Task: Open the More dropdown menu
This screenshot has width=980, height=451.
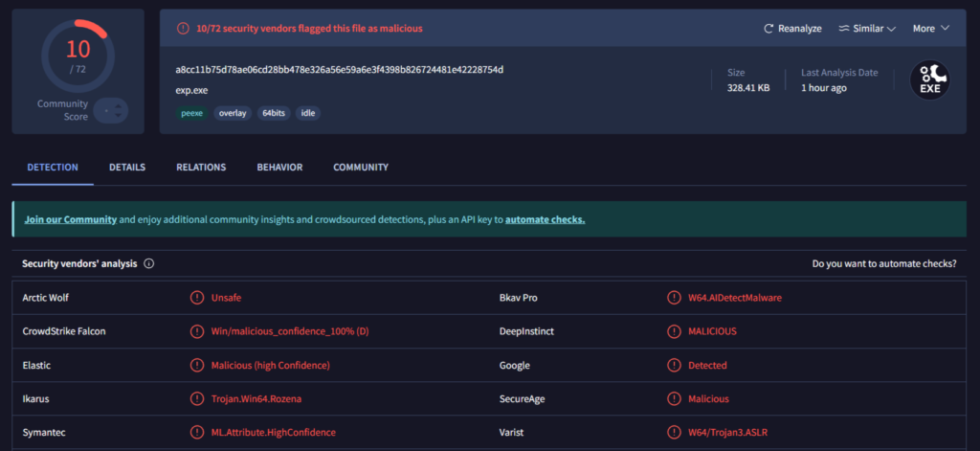Action: click(x=930, y=29)
